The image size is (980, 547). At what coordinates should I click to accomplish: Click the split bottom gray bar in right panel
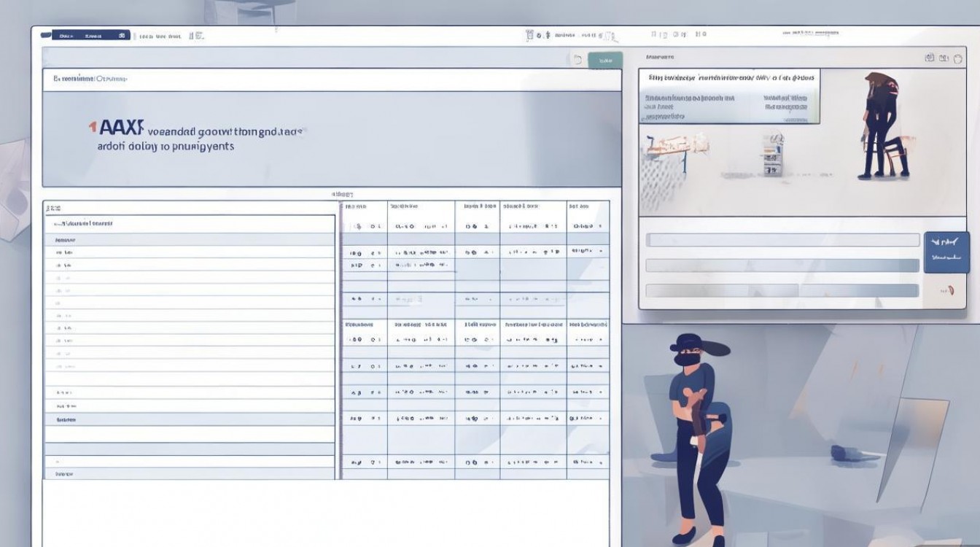782,290
